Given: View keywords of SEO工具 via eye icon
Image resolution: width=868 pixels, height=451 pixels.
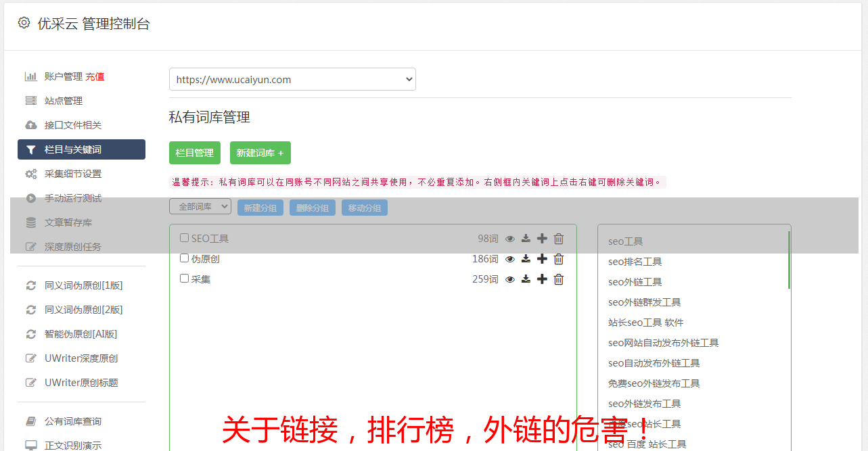Looking at the screenshot, I should tap(510, 239).
